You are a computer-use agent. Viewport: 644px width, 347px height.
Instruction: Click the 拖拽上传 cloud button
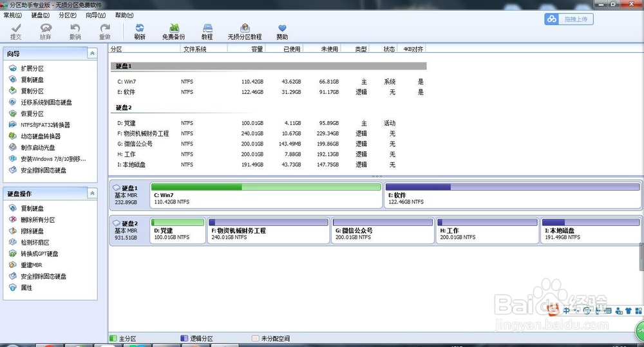[x=569, y=19]
